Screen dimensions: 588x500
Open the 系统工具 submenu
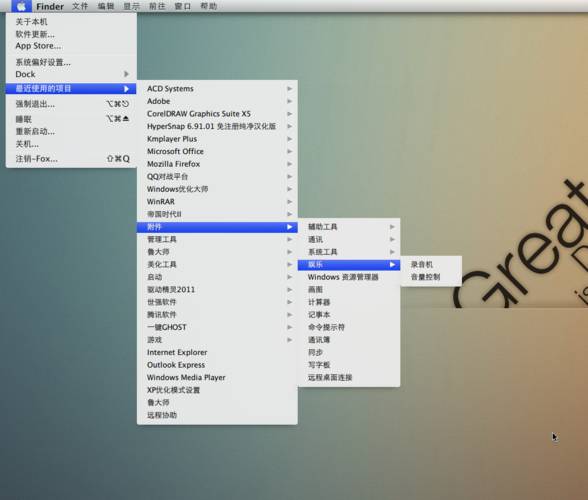(349, 252)
